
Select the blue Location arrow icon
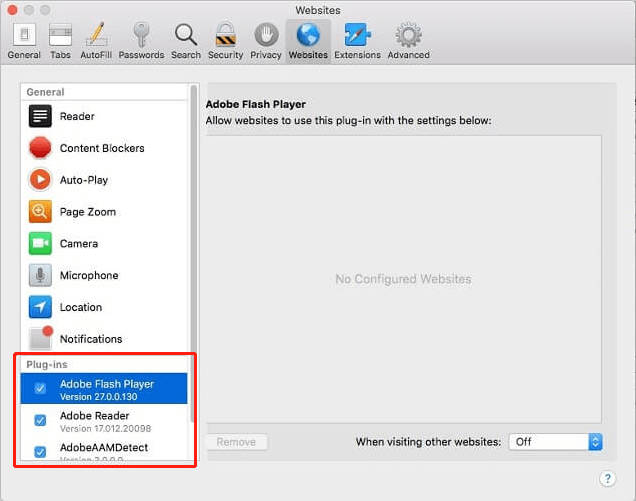coord(40,307)
